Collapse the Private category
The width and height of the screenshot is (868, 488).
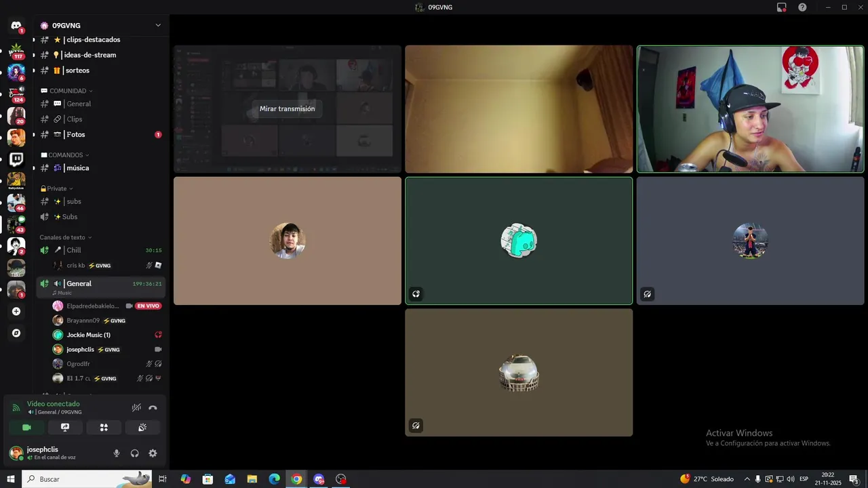click(57, 188)
